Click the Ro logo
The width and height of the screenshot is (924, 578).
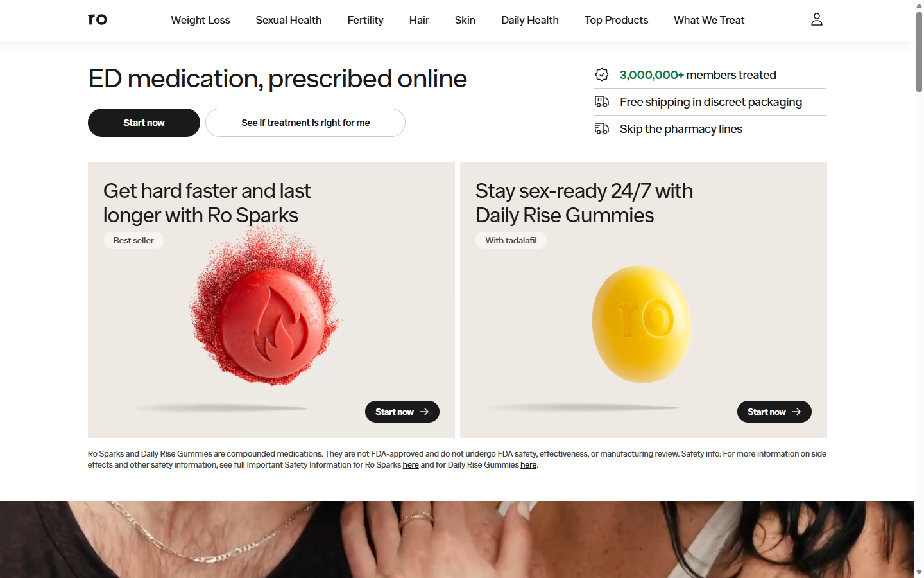[98, 19]
